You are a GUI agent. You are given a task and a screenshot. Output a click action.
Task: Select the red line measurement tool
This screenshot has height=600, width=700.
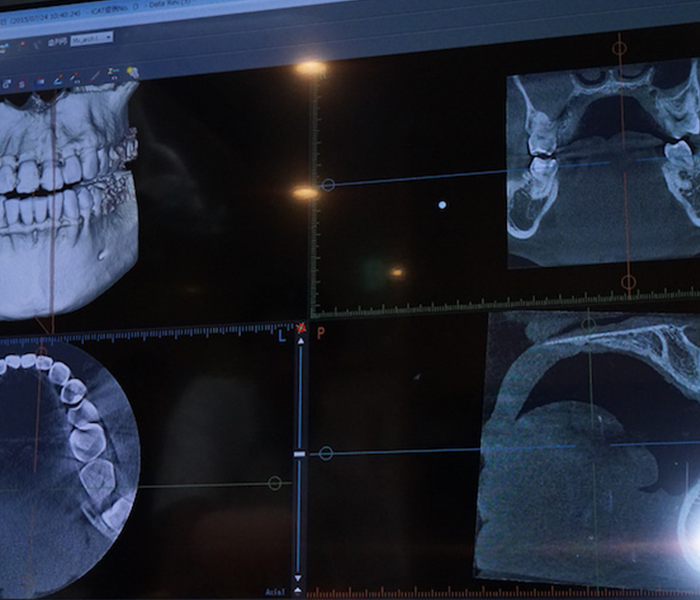pyautogui.click(x=95, y=76)
